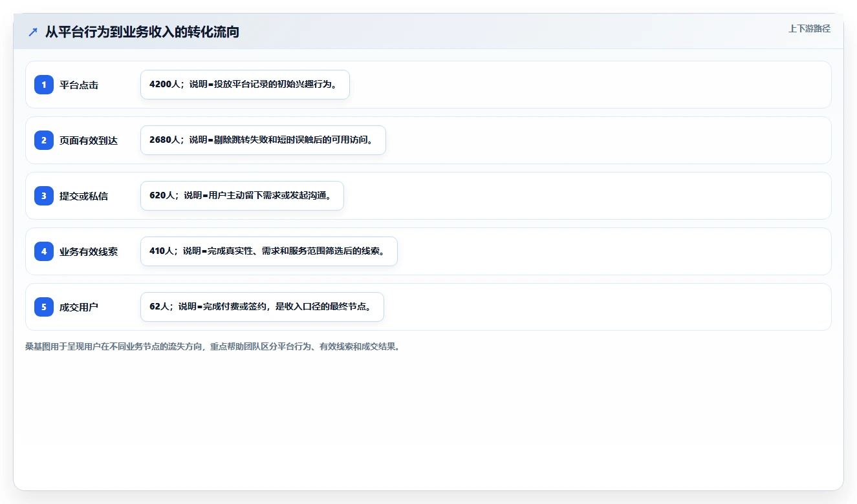
Task: Click the 4200人 description box
Action: click(x=245, y=85)
